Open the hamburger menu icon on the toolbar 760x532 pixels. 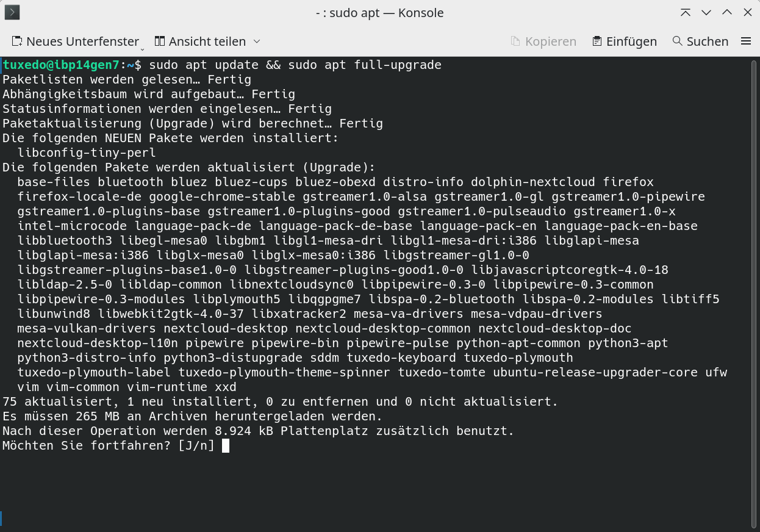click(x=746, y=41)
